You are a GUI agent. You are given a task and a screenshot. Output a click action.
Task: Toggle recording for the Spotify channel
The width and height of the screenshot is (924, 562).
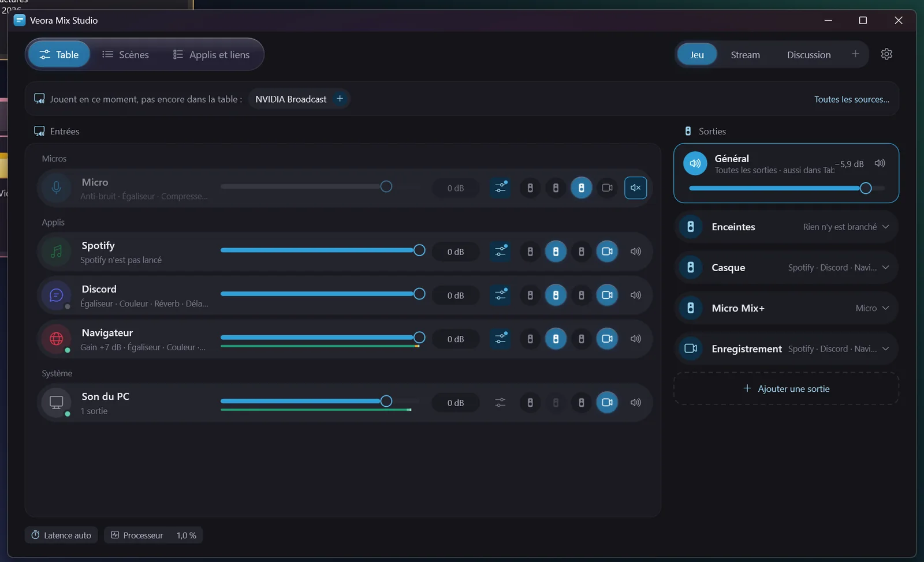coord(607,252)
